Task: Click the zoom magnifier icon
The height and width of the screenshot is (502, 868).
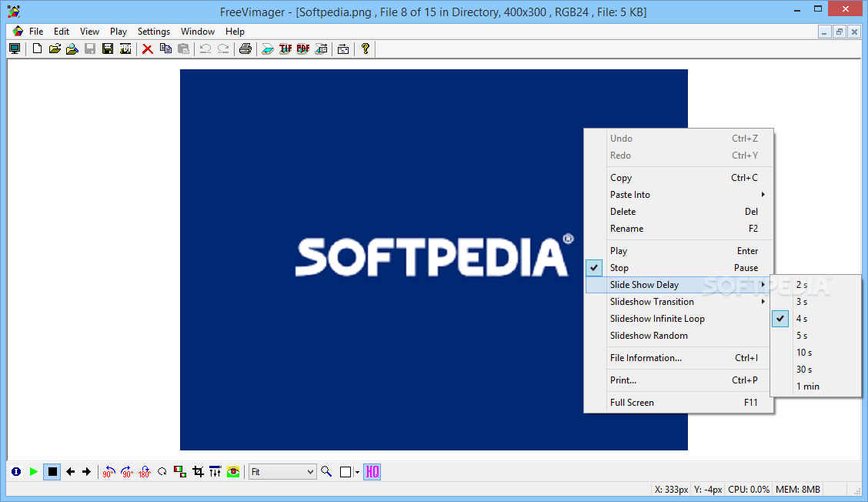Action: [326, 471]
